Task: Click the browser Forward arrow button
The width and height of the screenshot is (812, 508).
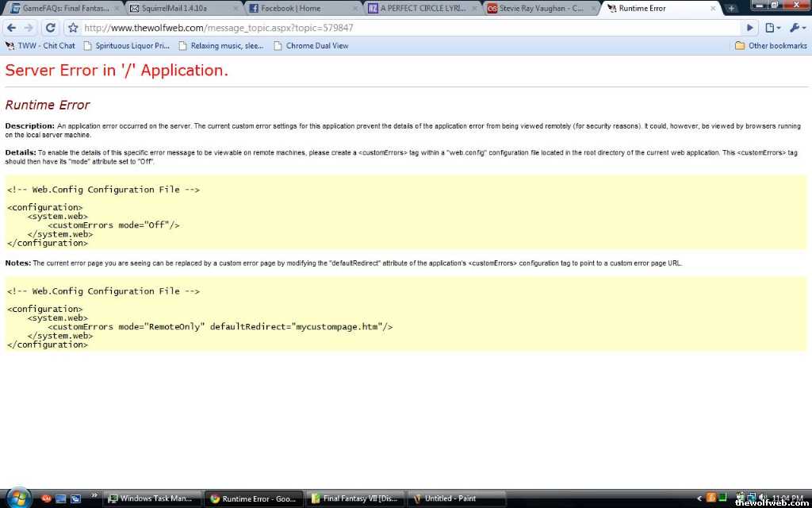Action: (31, 28)
